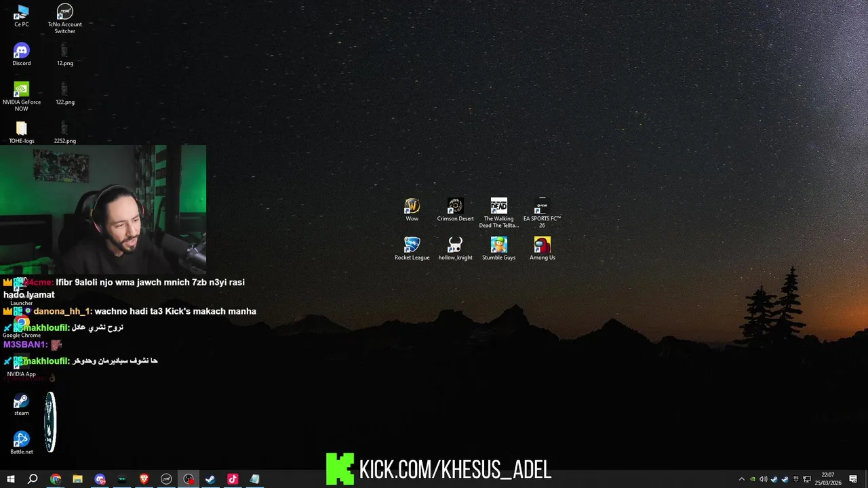The width and height of the screenshot is (868, 488).
Task: Select the 122.png file icon
Action: coord(65,94)
